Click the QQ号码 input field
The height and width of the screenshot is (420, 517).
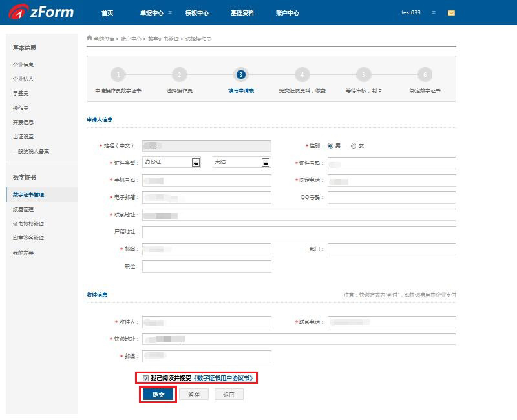coord(392,198)
